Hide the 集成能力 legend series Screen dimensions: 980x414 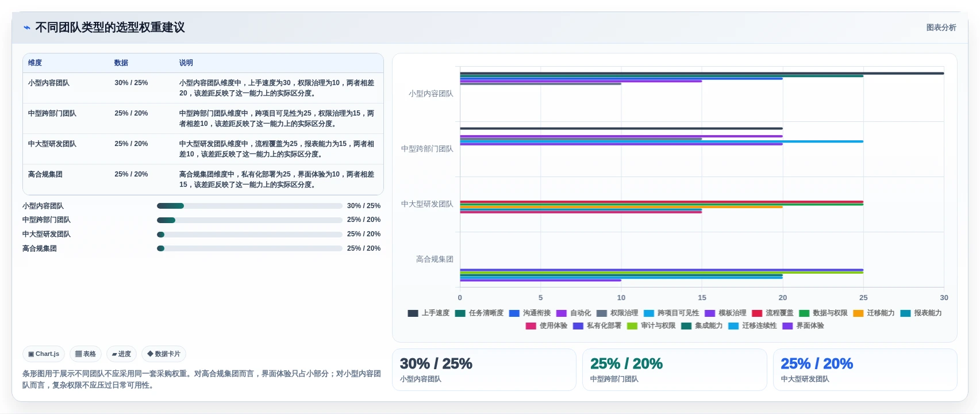(701, 326)
